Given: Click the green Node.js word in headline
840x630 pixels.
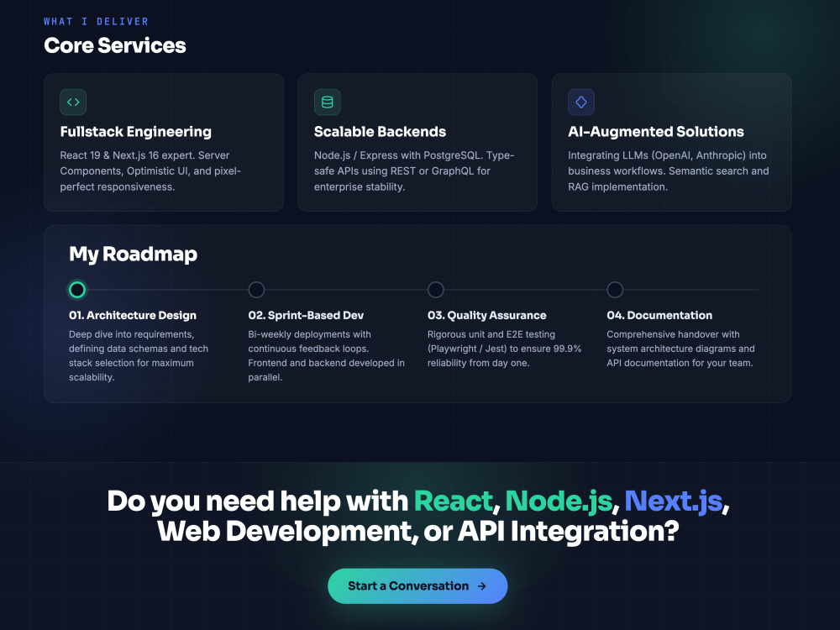Looking at the screenshot, I should tap(559, 502).
